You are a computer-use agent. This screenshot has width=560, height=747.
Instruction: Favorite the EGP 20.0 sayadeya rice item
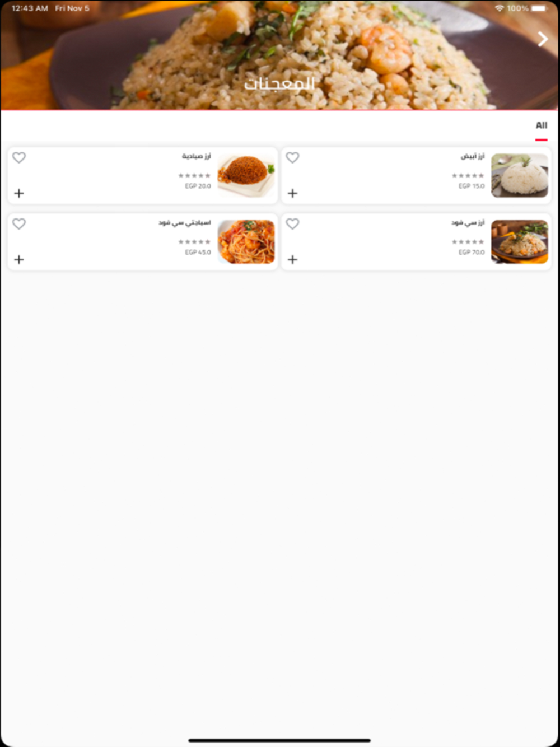coord(19,158)
